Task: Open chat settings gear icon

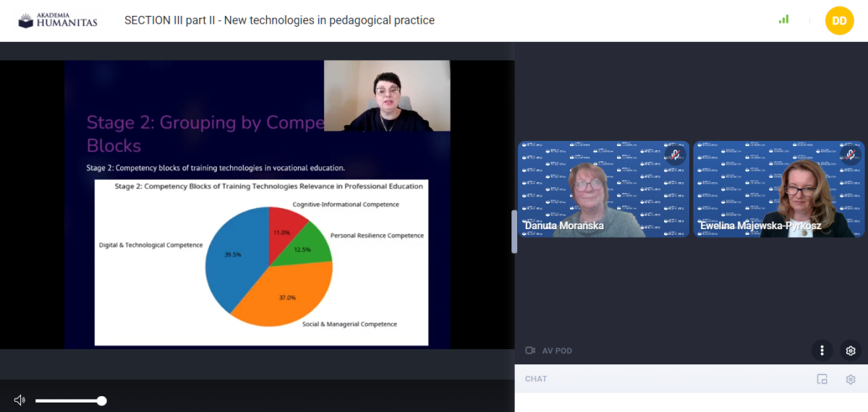Action: pos(851,379)
